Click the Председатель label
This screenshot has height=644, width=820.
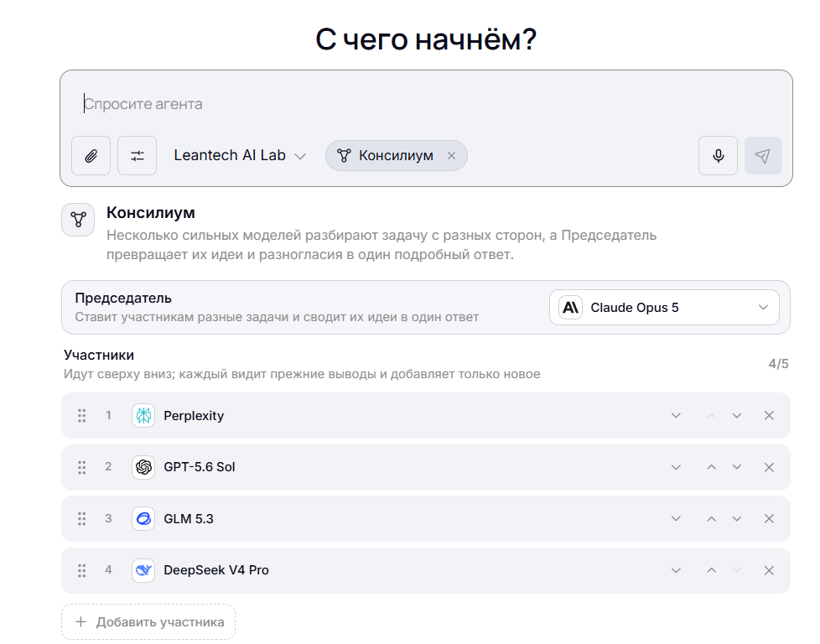tap(123, 299)
